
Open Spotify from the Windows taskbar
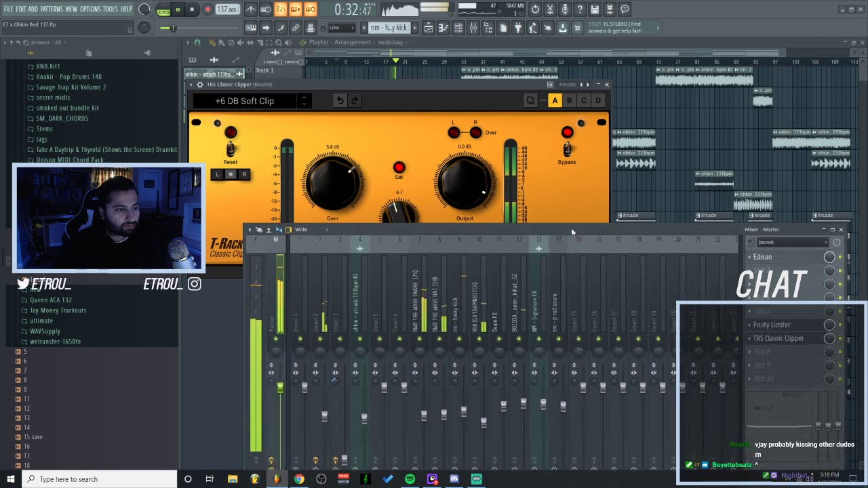click(x=410, y=479)
